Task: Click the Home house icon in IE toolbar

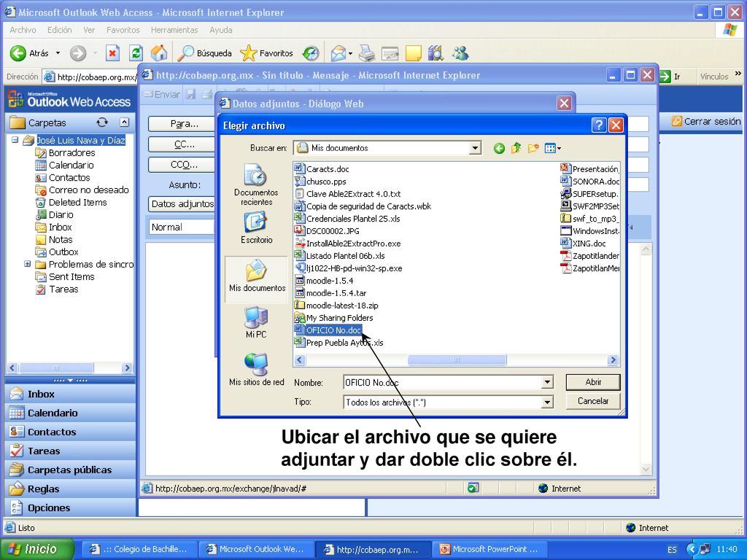Action: (x=159, y=52)
